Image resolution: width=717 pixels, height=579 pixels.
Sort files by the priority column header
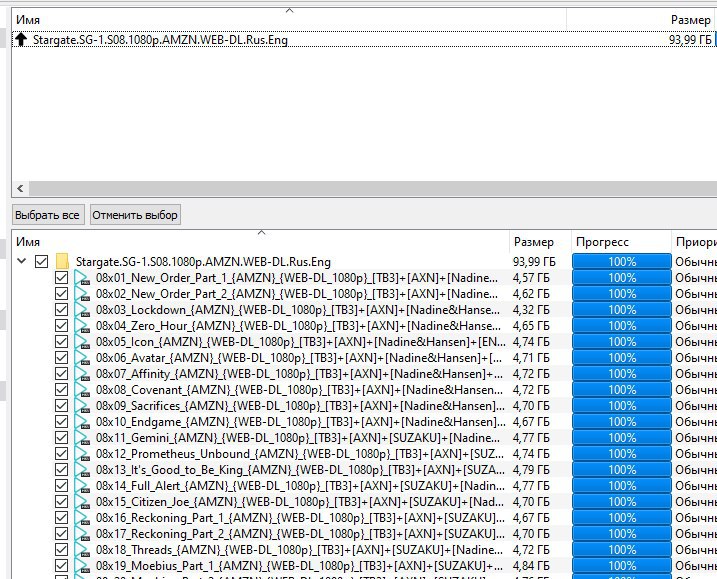[695, 242]
